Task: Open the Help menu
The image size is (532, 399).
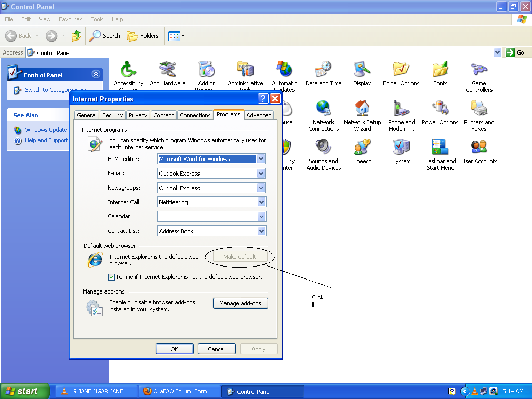Action: [x=117, y=19]
